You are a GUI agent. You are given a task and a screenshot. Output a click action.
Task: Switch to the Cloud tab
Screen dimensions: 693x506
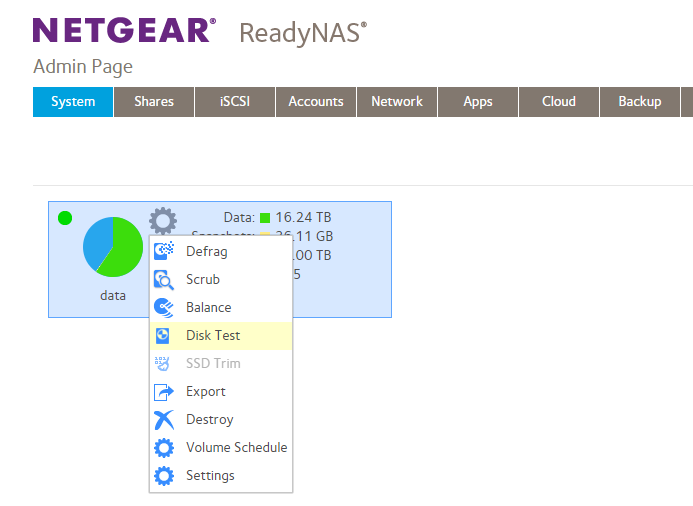coord(559,102)
